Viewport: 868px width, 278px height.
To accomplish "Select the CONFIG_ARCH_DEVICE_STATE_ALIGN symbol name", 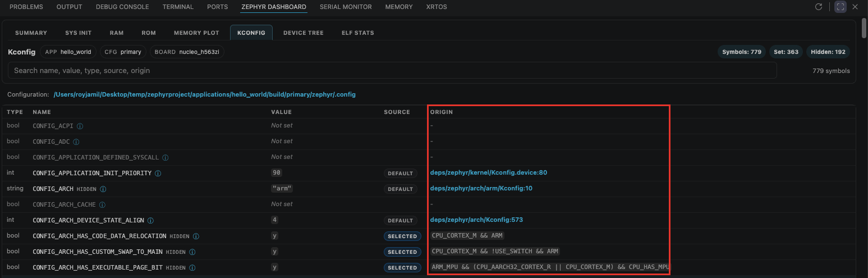I will click(89, 220).
